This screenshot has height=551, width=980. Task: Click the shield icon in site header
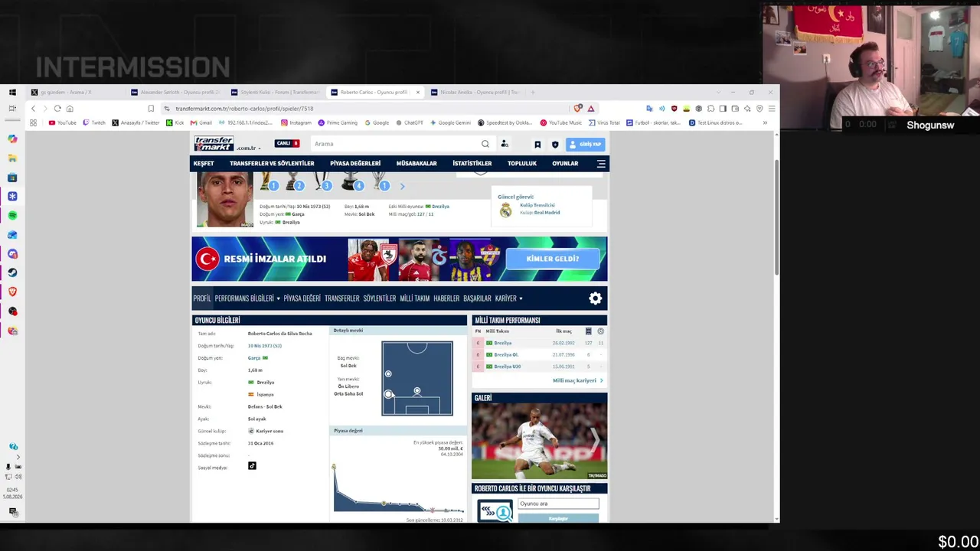click(555, 144)
